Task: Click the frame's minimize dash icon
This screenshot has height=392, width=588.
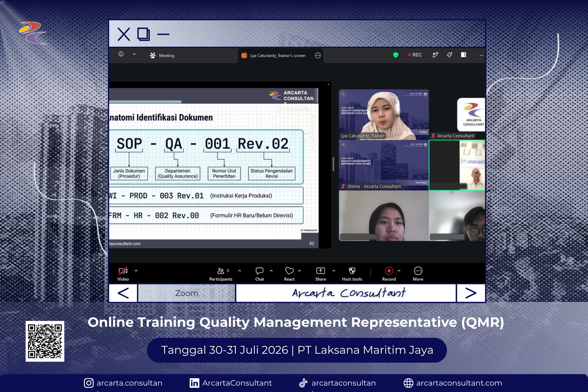Action: tap(163, 34)
